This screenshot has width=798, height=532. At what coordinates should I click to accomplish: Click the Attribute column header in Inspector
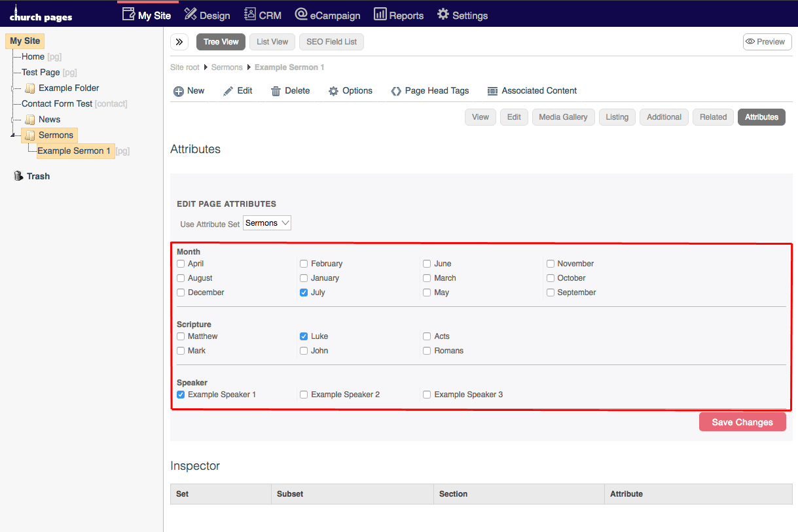[698, 494]
